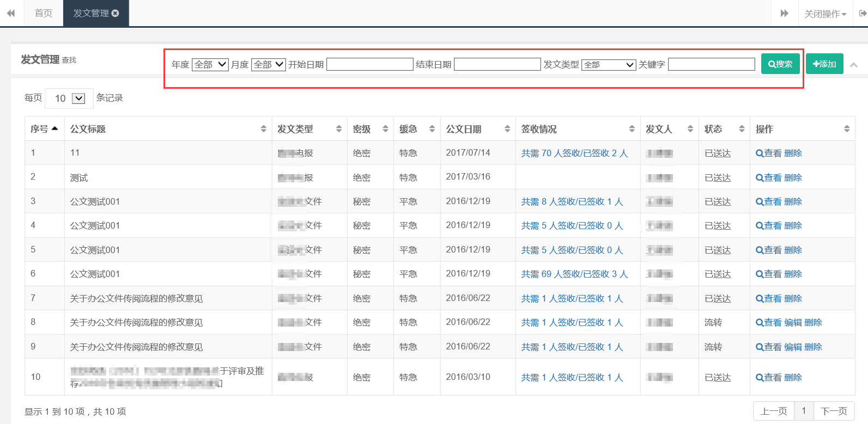Close the 发文管理 tab via its x icon
868x424 pixels.
pos(115,13)
